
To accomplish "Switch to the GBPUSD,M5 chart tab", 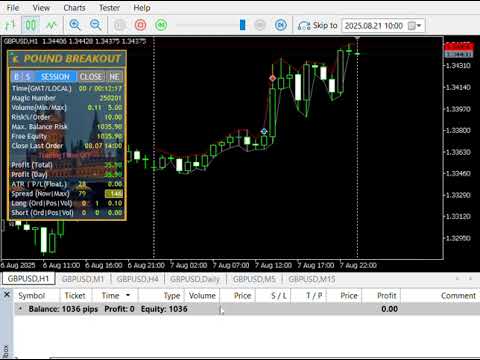I will click(x=254, y=279).
